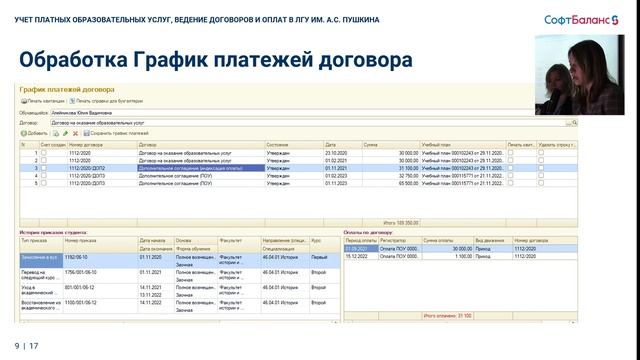Select Зачисление в вуз order row
The image size is (640, 360).
click(x=180, y=261)
